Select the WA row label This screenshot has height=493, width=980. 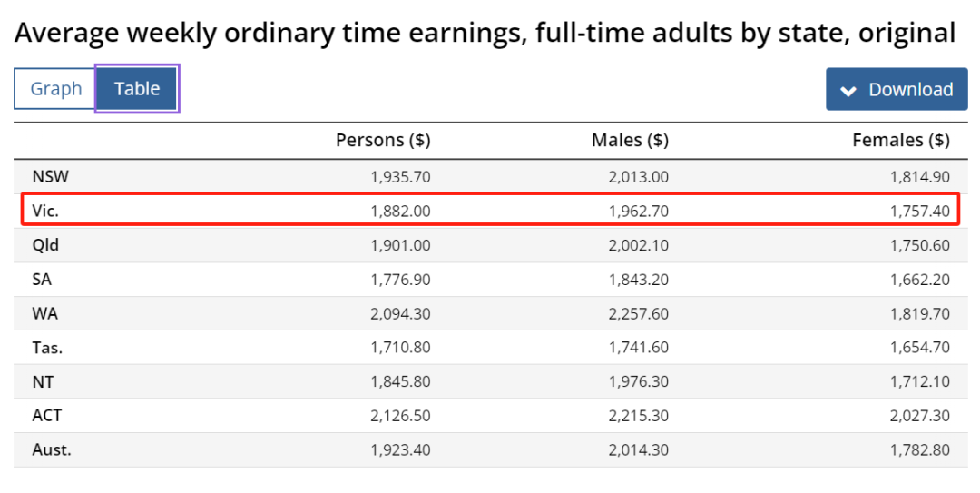[45, 313]
